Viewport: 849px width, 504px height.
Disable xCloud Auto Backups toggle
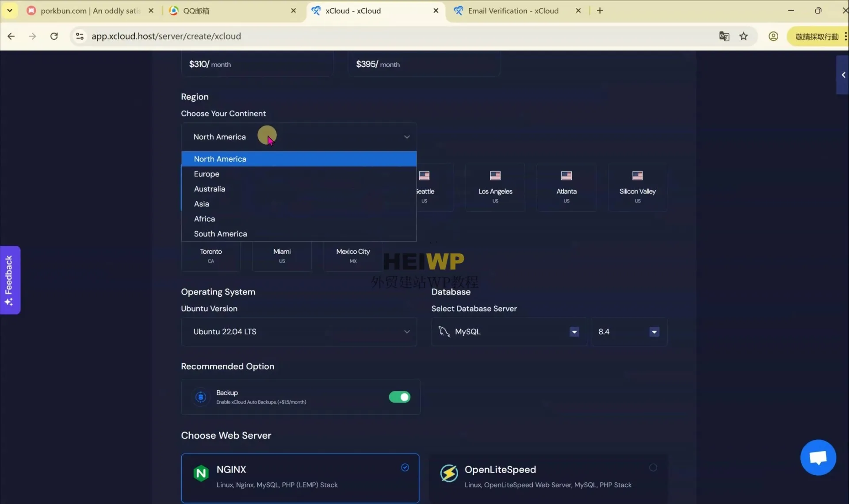point(399,397)
